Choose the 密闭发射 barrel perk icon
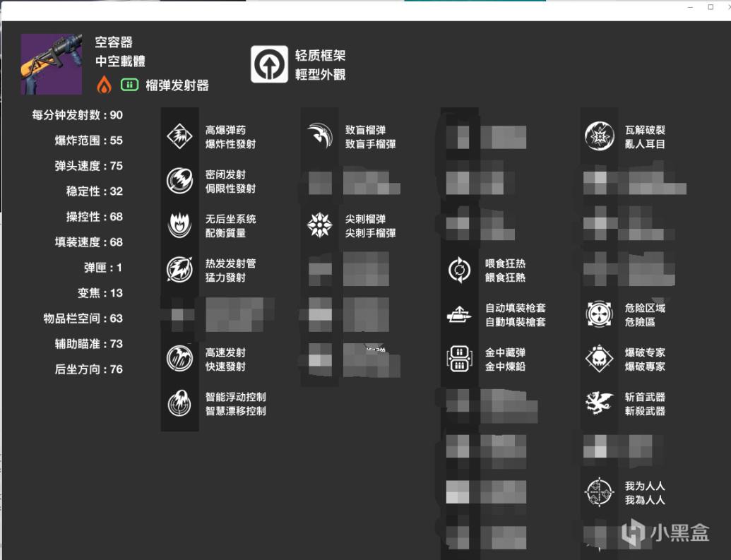731x560 pixels. coord(179,181)
